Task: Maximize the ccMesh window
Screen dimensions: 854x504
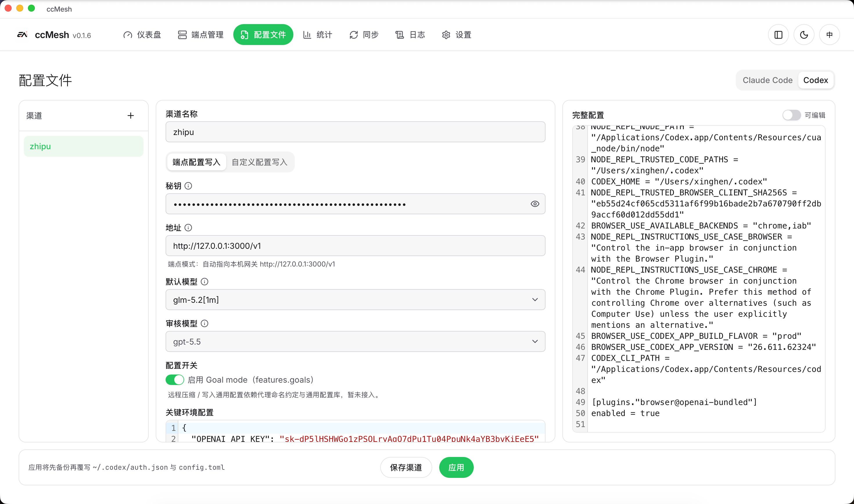Action: 31,8
